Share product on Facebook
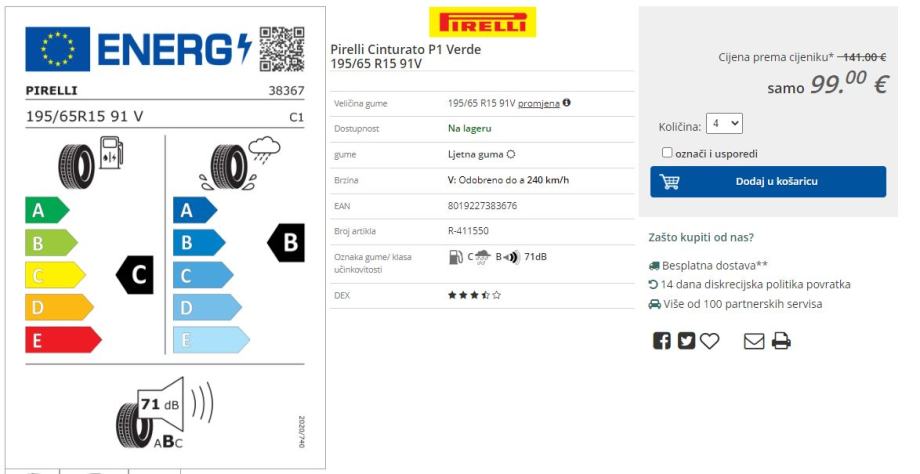 662,341
